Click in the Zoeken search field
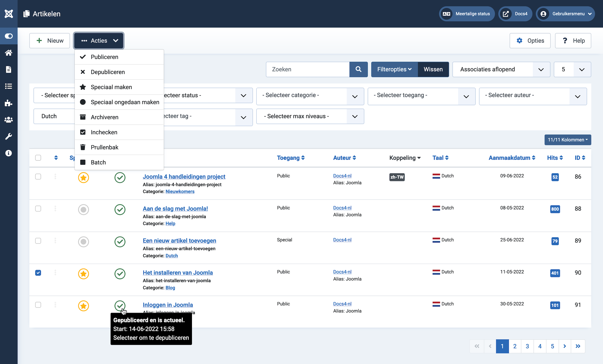This screenshot has width=603, height=364. point(308,69)
